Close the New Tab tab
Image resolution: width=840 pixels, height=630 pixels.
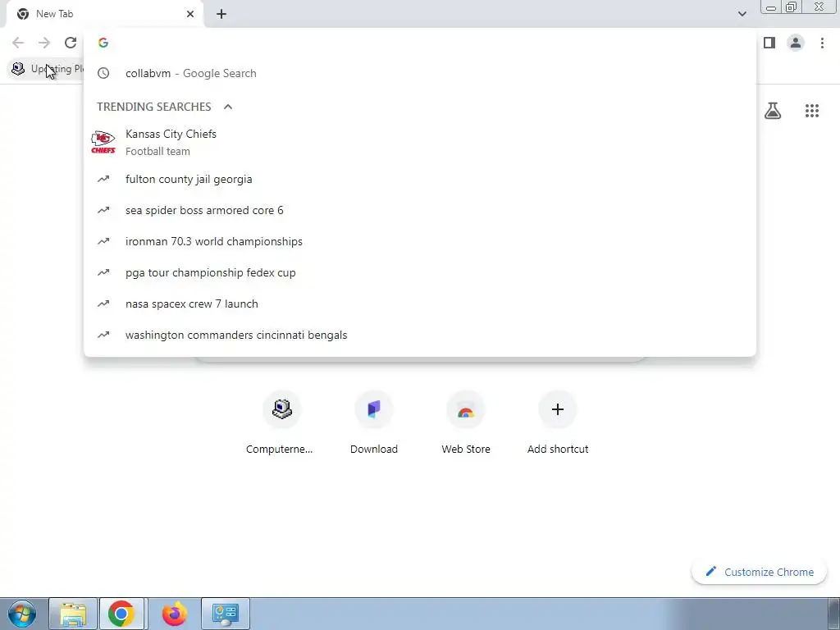pos(190,14)
